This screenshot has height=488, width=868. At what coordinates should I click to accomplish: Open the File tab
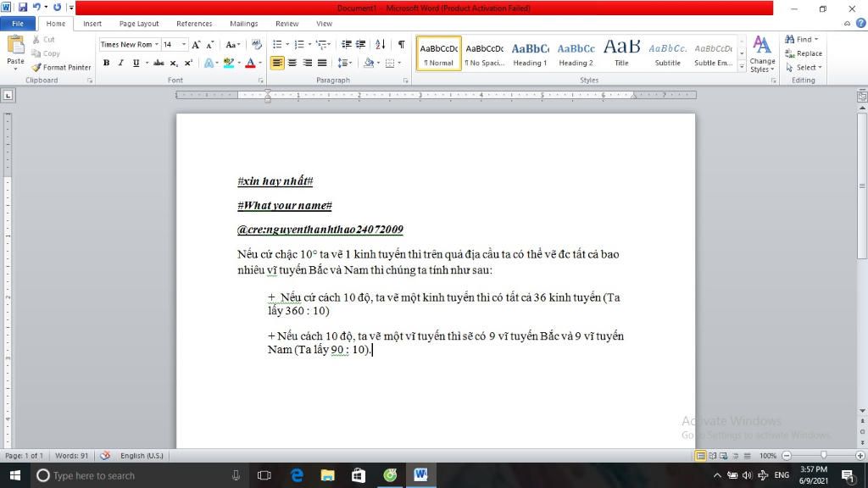pos(18,23)
